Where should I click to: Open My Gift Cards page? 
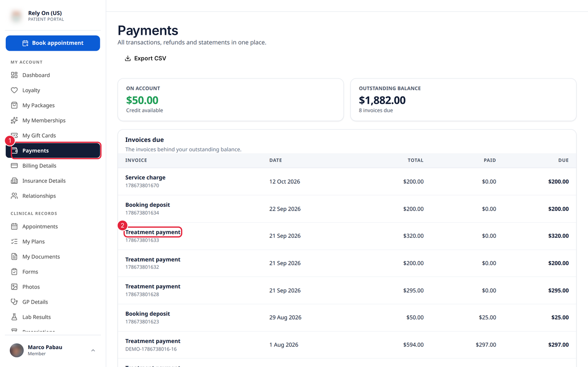(x=53, y=135)
